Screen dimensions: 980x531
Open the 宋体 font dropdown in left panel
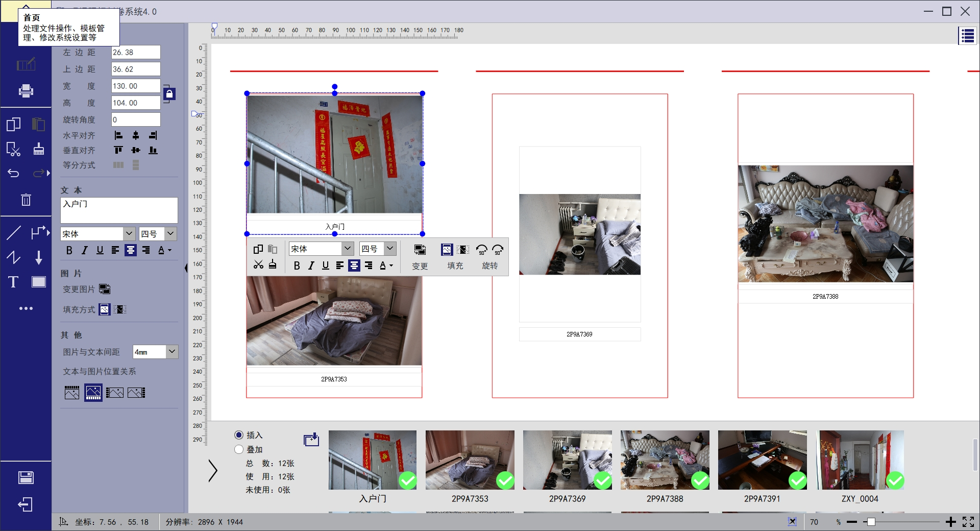pos(129,234)
